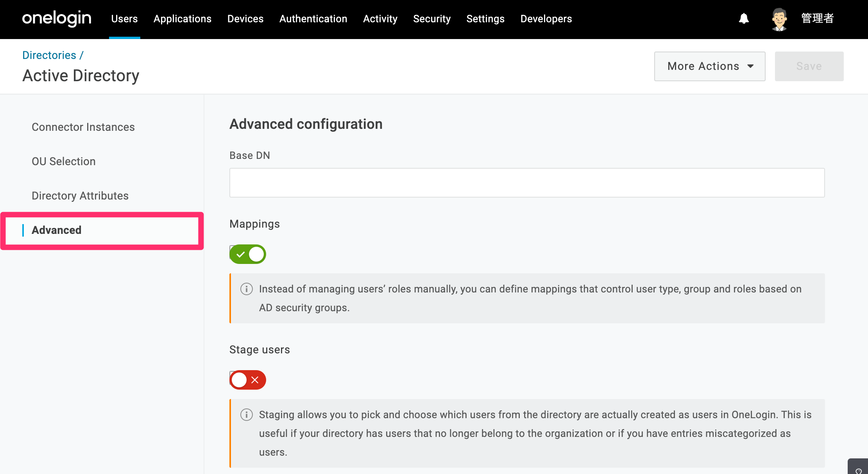Click the info icon beside the Staging description
868x474 pixels.
click(246, 415)
